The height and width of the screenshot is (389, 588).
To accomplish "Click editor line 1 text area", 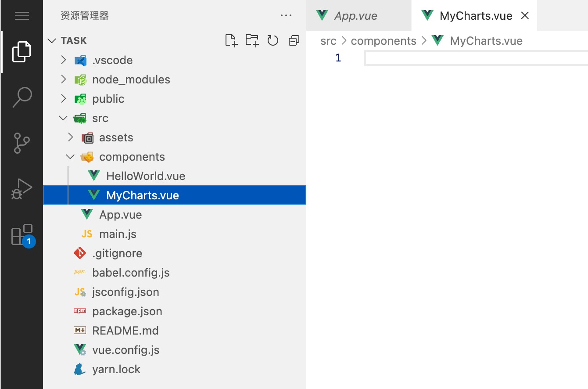I will 474,58.
